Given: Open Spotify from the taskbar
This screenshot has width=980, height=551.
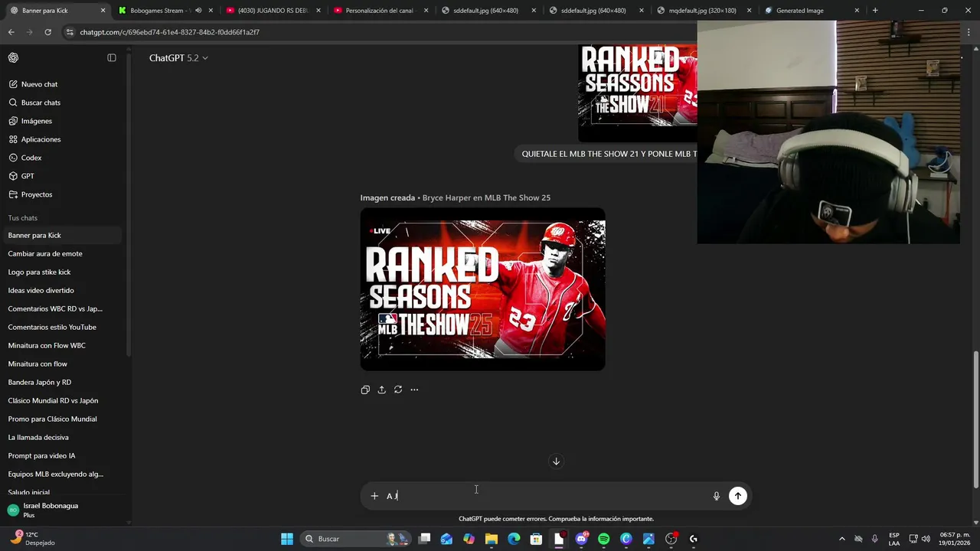Looking at the screenshot, I should (x=604, y=539).
